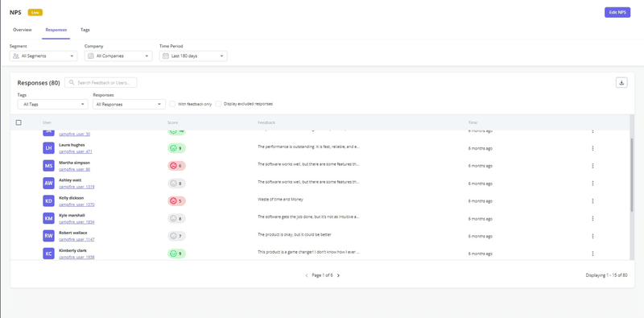Click the Time column header
The image size is (644, 318).
point(473,122)
